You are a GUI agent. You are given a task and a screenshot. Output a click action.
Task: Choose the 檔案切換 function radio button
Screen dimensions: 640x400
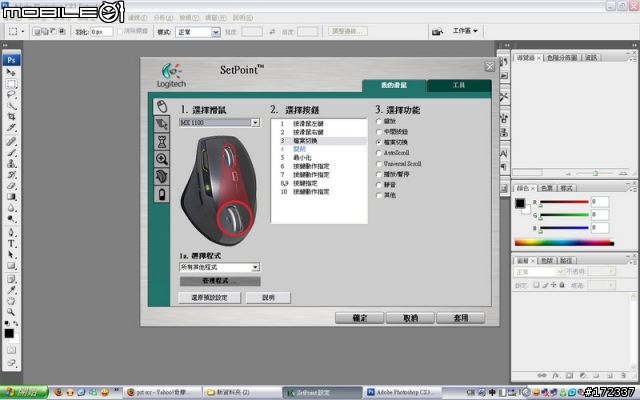click(x=379, y=142)
